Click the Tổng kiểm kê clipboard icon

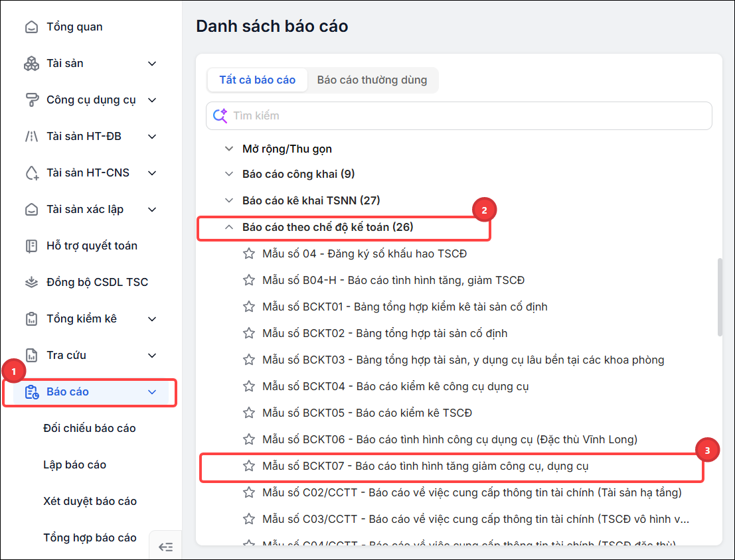(x=31, y=318)
